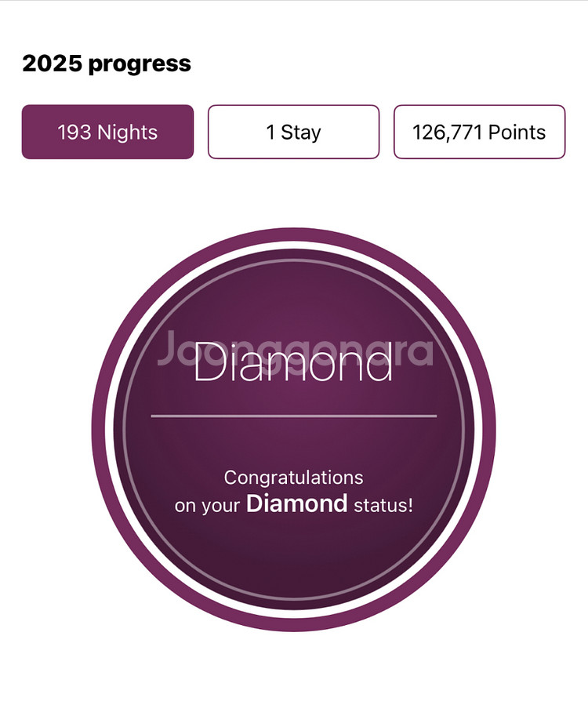Click the 2025 progress heading
This screenshot has width=588, height=705.
107,64
